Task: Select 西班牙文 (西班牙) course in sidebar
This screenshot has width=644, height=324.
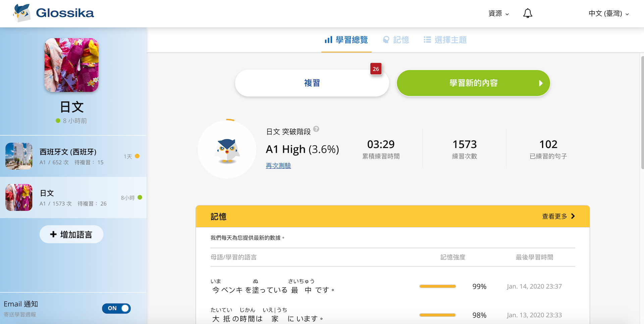Action: 73,156
